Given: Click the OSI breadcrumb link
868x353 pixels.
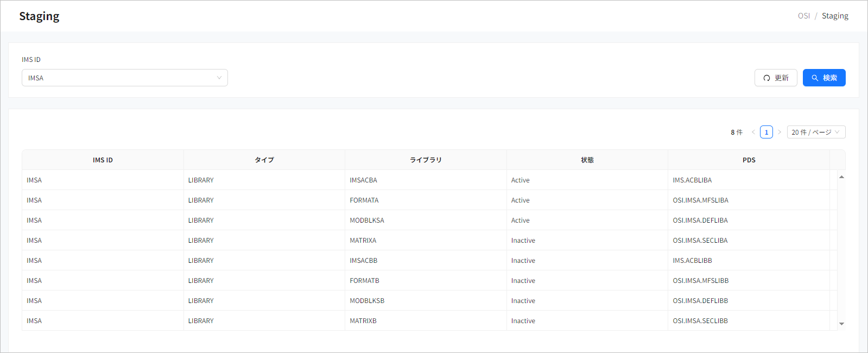Looking at the screenshot, I should [x=803, y=16].
